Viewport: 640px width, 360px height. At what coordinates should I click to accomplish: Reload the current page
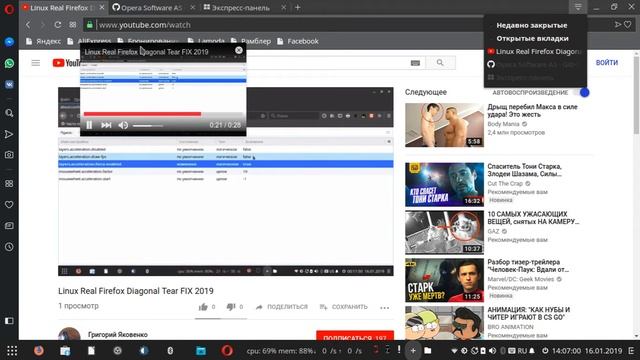(x=58, y=24)
